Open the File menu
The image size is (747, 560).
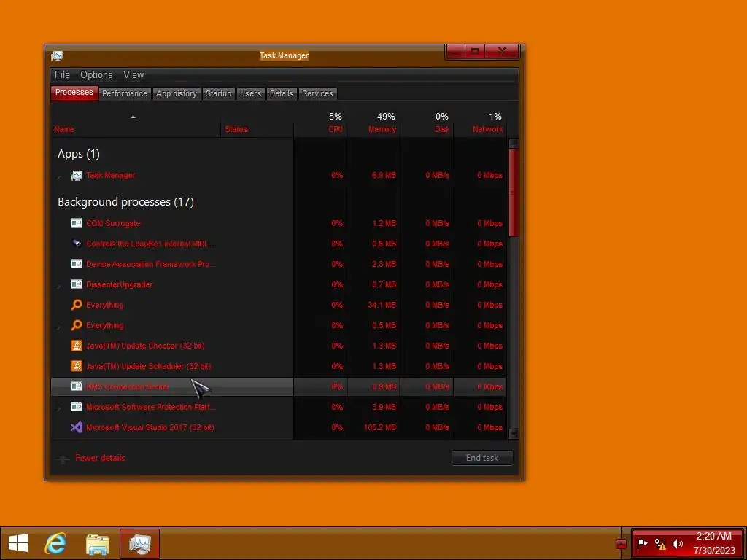coord(62,75)
